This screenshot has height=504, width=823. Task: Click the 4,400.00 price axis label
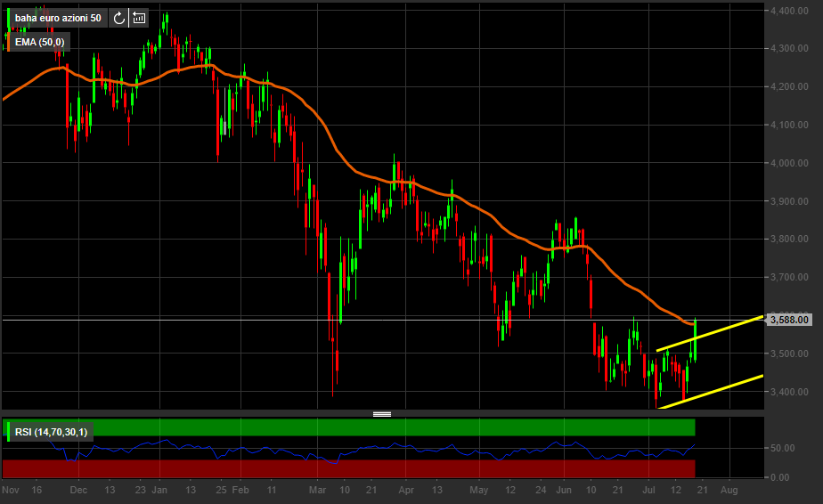(789, 11)
